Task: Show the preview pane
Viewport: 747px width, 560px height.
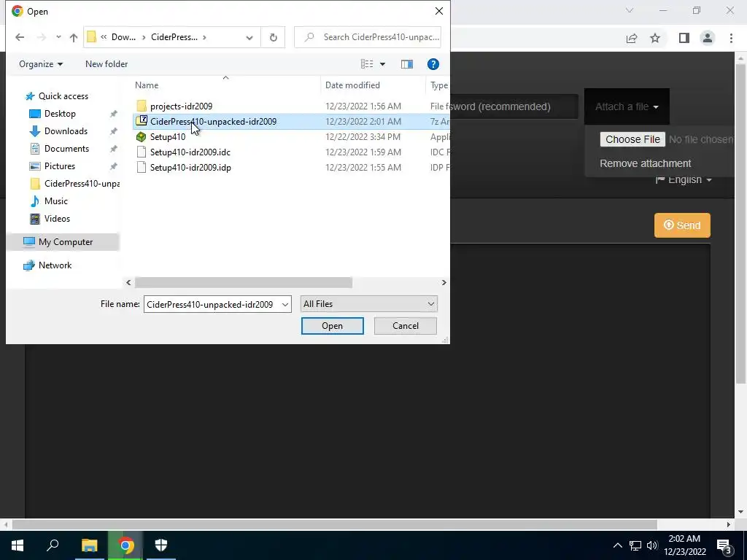Action: [407, 64]
